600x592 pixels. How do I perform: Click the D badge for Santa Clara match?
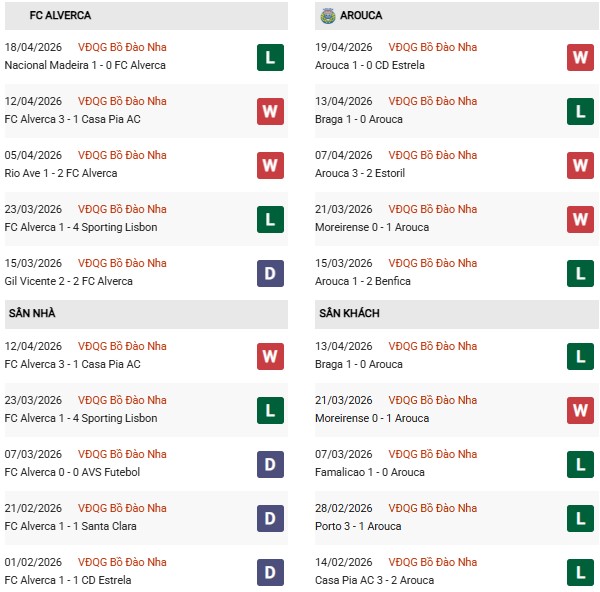click(270, 518)
